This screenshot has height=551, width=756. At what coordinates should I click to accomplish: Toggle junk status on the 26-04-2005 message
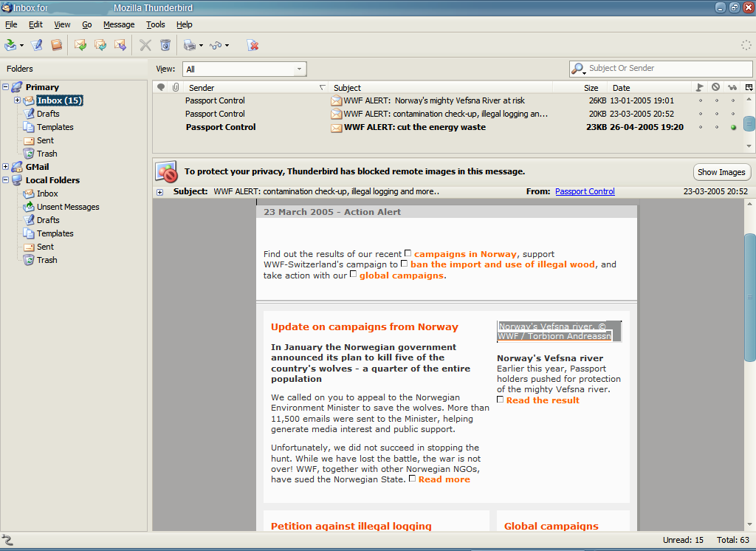(717, 127)
